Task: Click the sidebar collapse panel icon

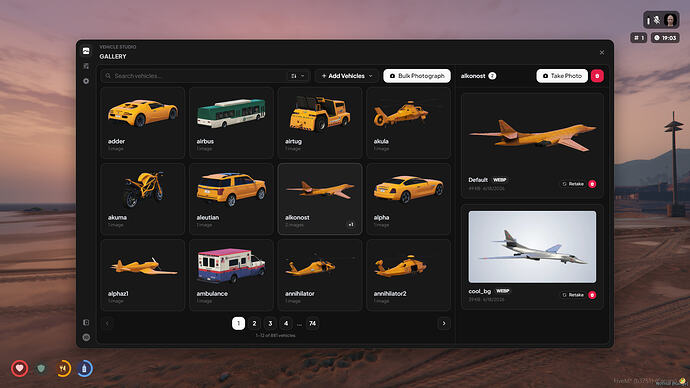Action: coord(86,322)
